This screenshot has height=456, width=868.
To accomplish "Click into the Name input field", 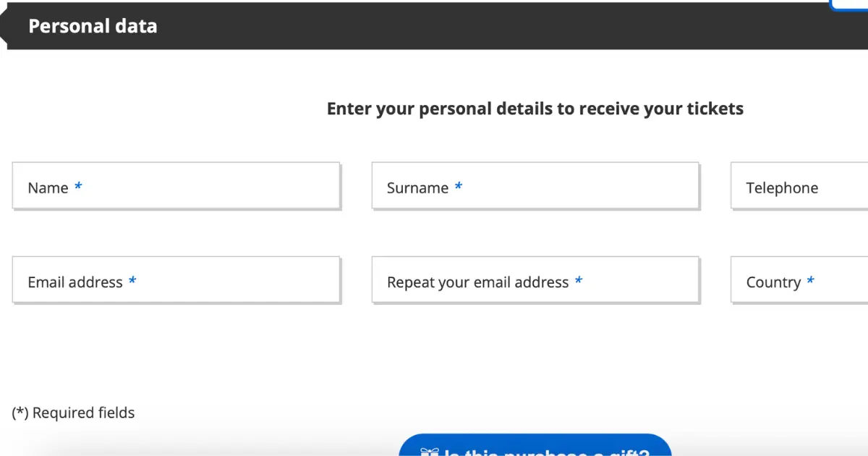I will point(176,186).
